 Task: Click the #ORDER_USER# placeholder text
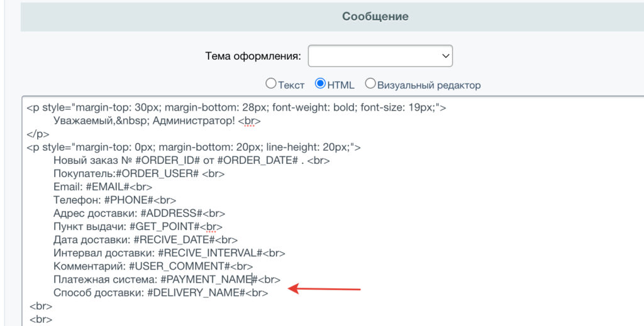pyautogui.click(x=157, y=173)
